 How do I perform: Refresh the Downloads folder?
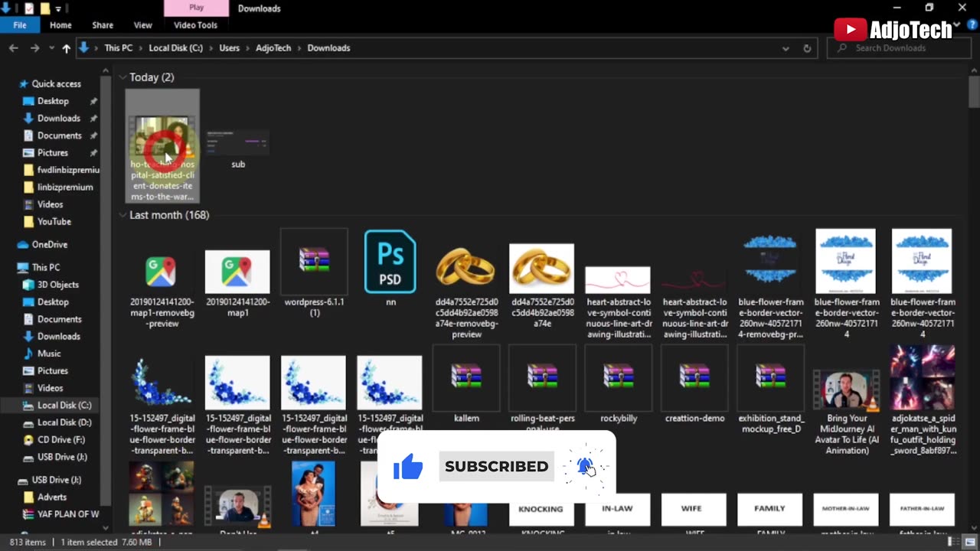point(807,48)
